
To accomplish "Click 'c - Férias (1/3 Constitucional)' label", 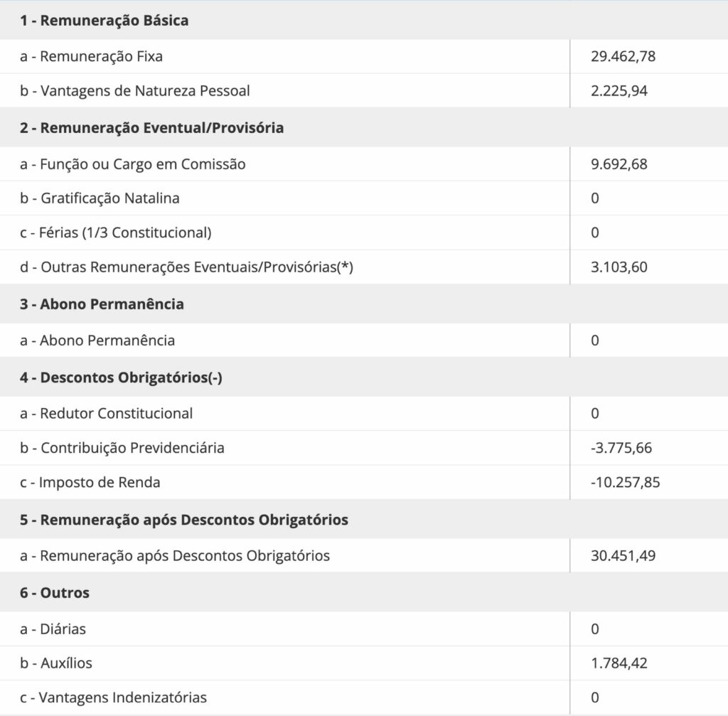I will [116, 233].
